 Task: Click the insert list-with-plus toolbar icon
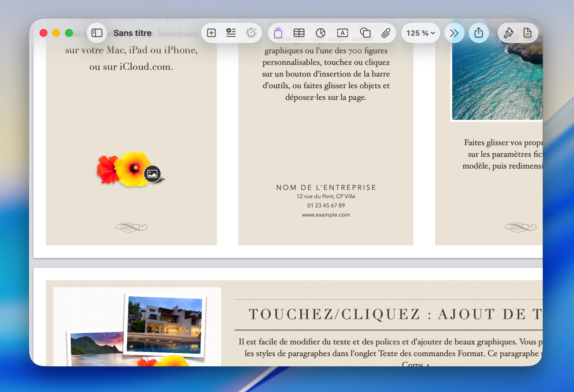pyautogui.click(x=231, y=33)
